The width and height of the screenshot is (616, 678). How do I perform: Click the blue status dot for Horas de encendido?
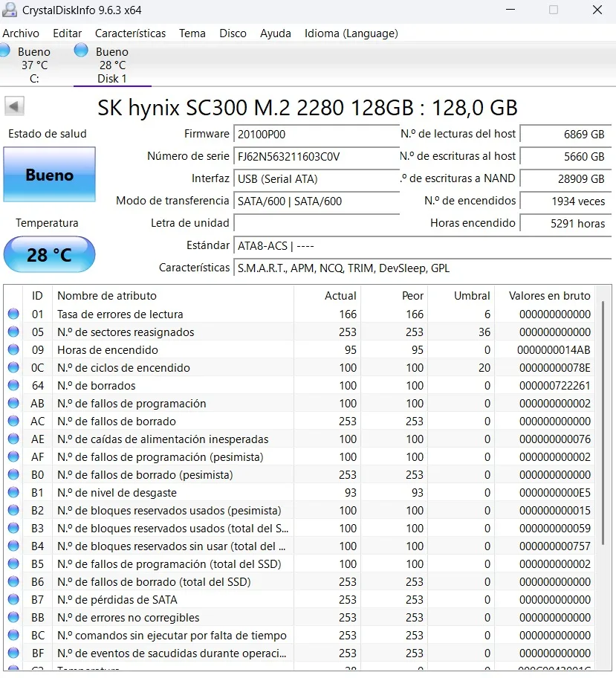coord(13,349)
